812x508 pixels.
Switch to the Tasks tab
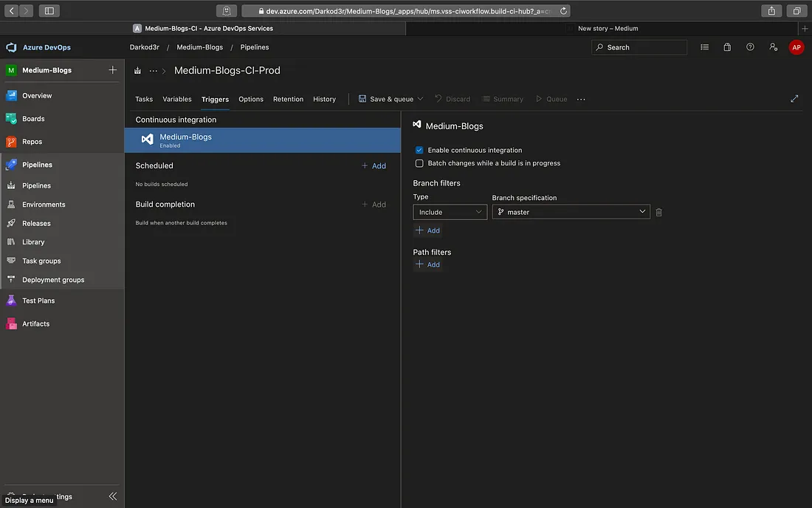point(144,99)
